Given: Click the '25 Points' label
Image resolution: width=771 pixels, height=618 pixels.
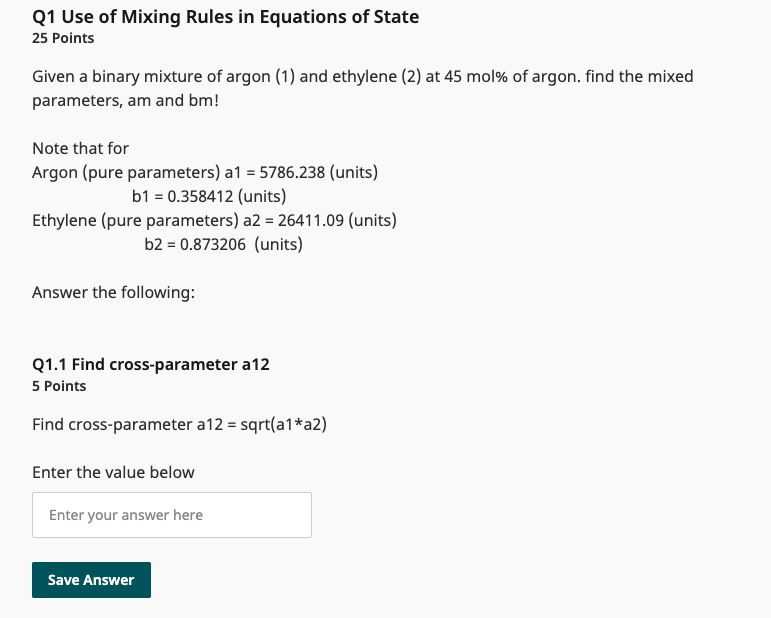Looking at the screenshot, I should (x=63, y=38).
